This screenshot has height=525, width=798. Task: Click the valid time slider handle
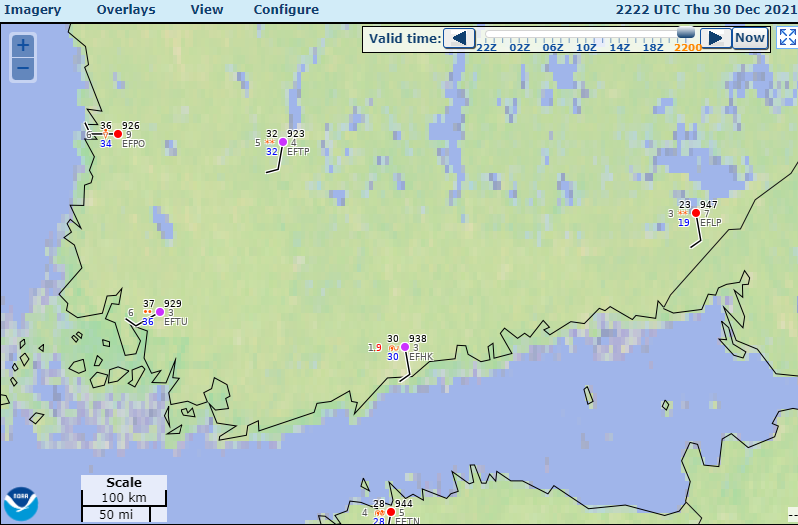point(686,32)
